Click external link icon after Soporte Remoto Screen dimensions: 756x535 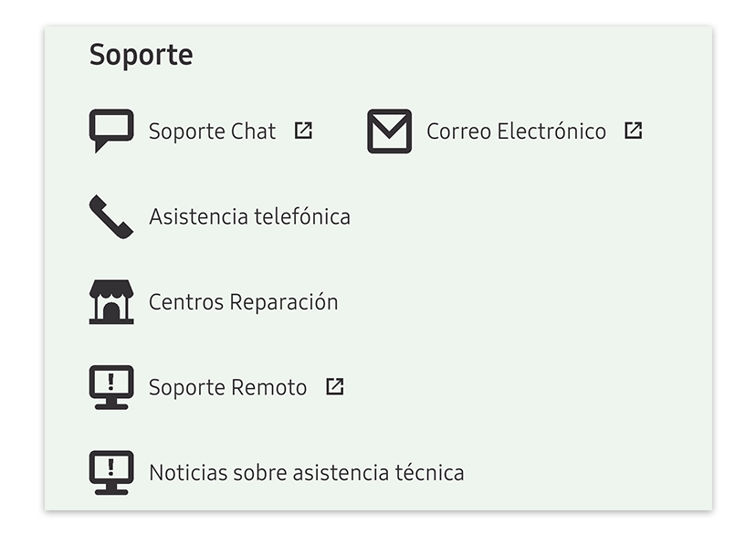click(x=335, y=386)
